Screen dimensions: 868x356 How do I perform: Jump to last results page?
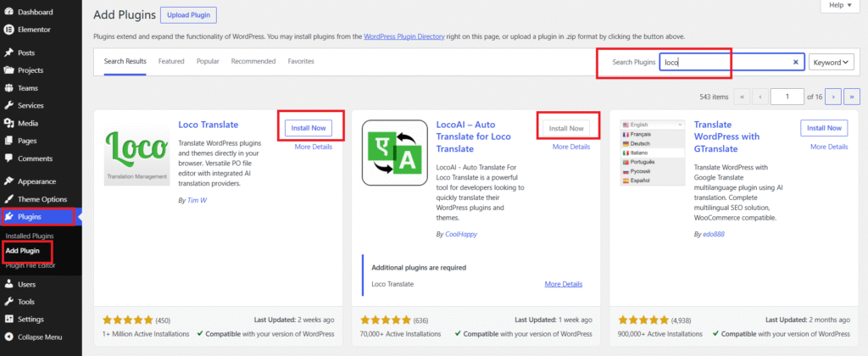[852, 97]
